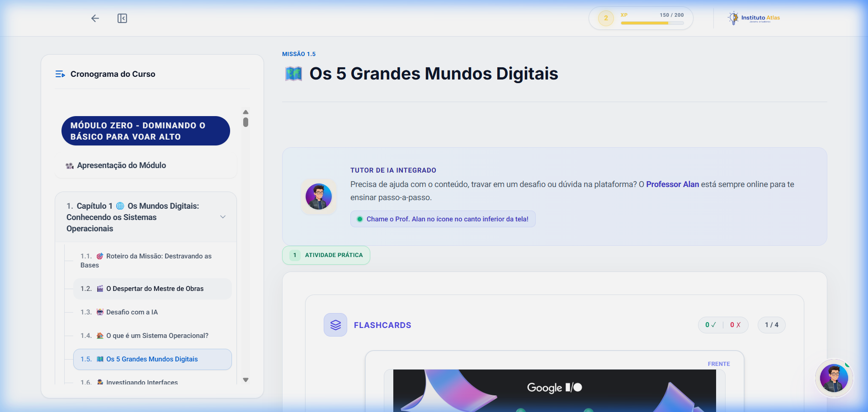Select lesson Desafio com a IA

[x=152, y=312]
